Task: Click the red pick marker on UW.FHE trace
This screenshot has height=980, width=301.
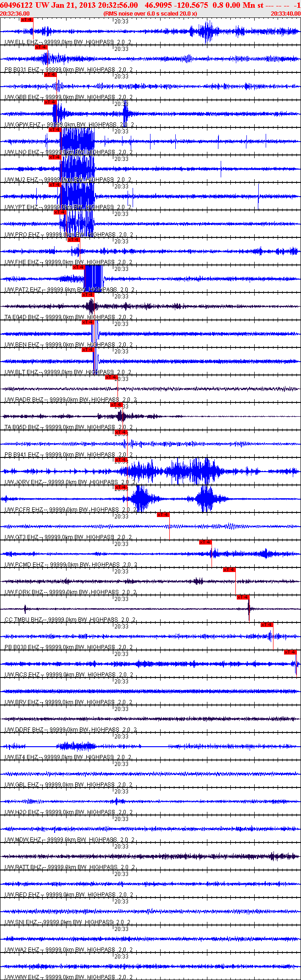Action: [74, 240]
